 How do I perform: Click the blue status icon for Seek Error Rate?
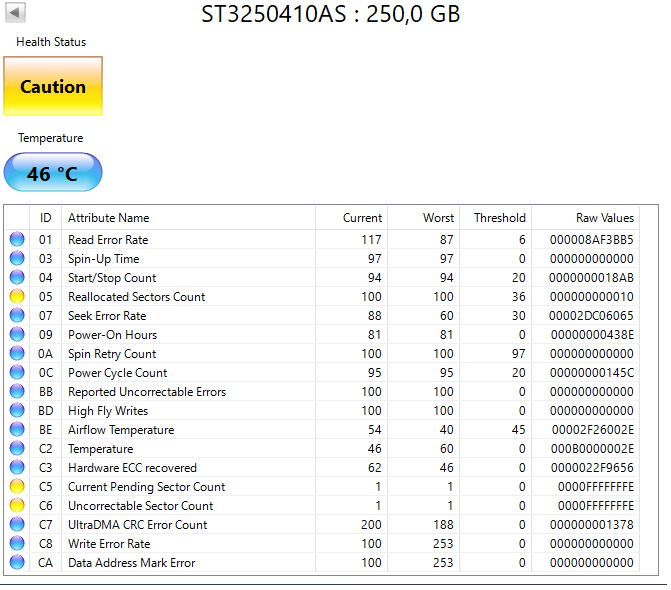(x=17, y=315)
